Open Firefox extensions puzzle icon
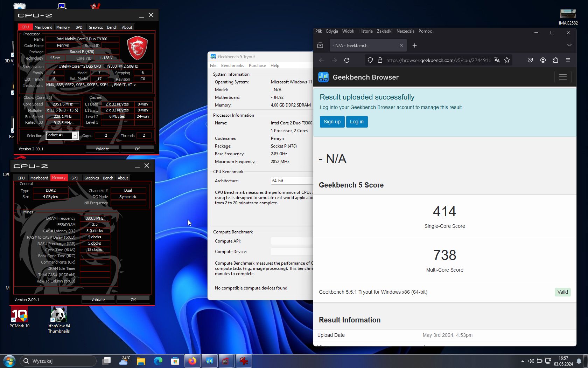The height and width of the screenshot is (368, 588). pos(555,60)
